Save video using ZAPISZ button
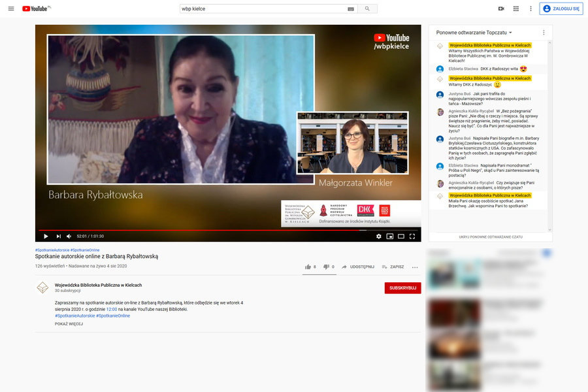588x392 pixels. [393, 267]
